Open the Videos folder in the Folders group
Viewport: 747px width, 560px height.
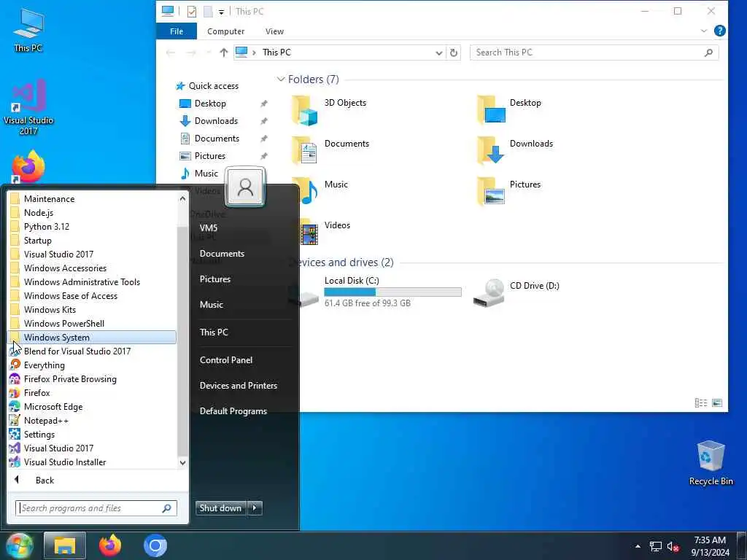point(326,232)
